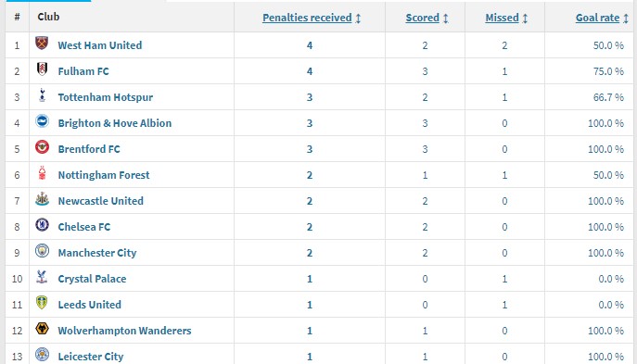This screenshot has width=637, height=364.
Task: Click the Club column header
Action: point(48,17)
